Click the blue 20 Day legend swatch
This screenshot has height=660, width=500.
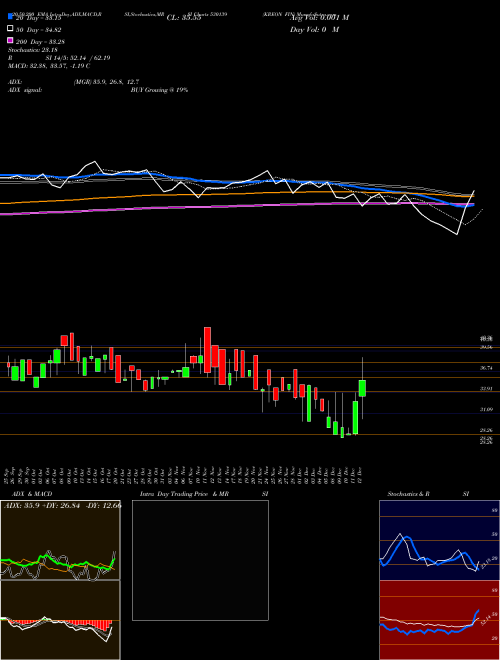click(11, 18)
